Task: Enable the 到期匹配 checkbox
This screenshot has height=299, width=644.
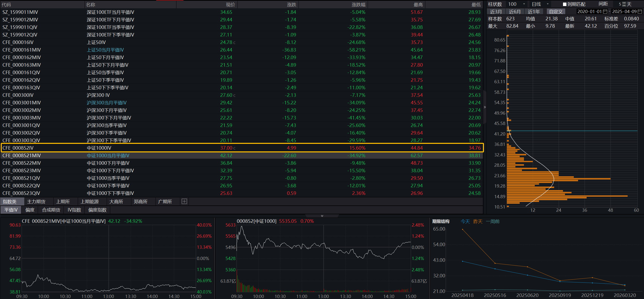Action: point(564,4)
